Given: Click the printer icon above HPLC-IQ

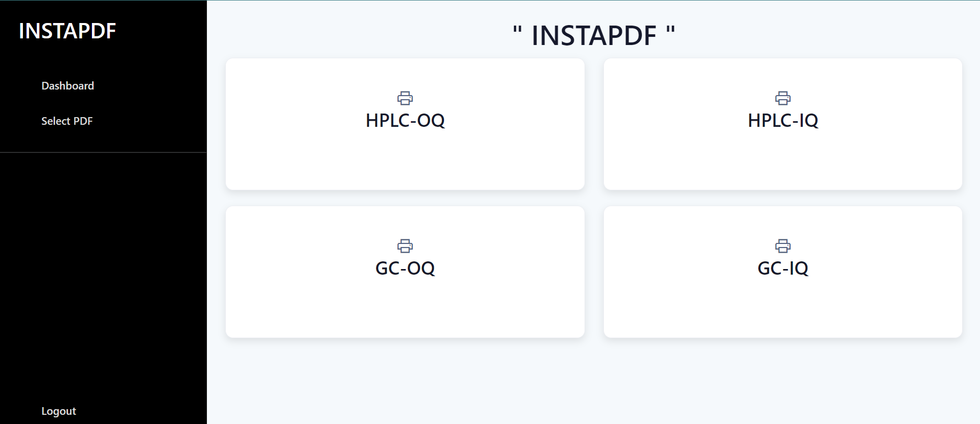Looking at the screenshot, I should (783, 98).
